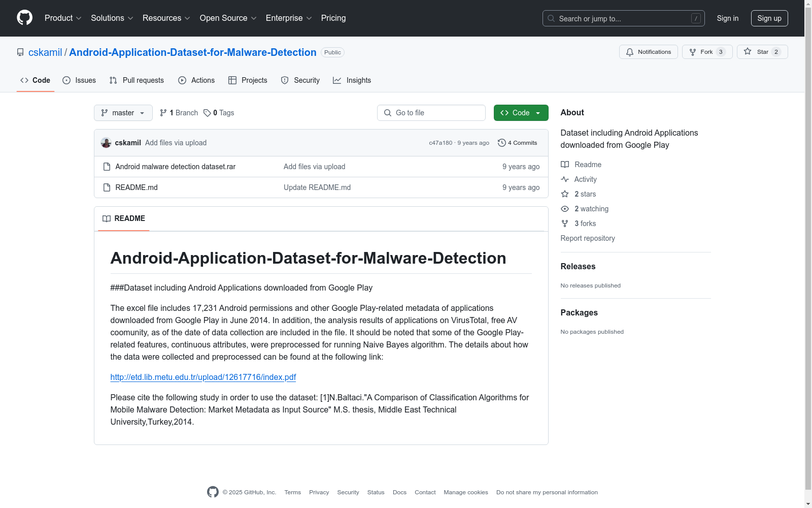Open the Code tab
This screenshot has width=812, height=508.
(36, 80)
